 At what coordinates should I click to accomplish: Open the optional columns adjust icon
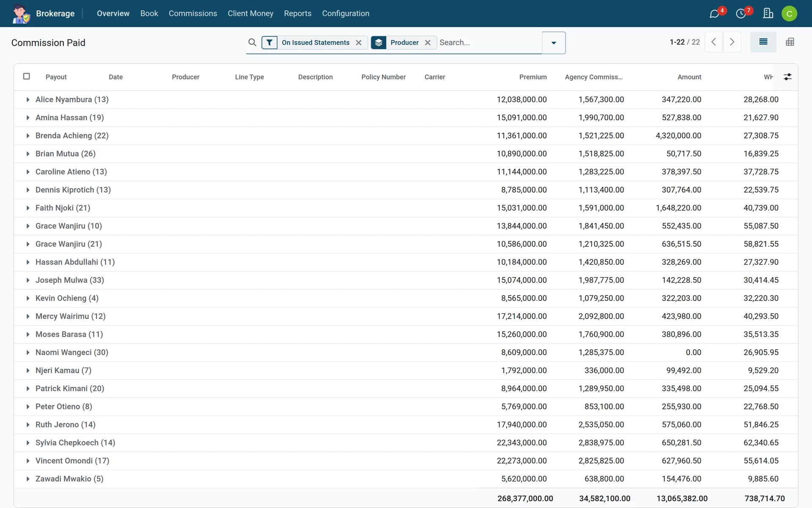[787, 77]
